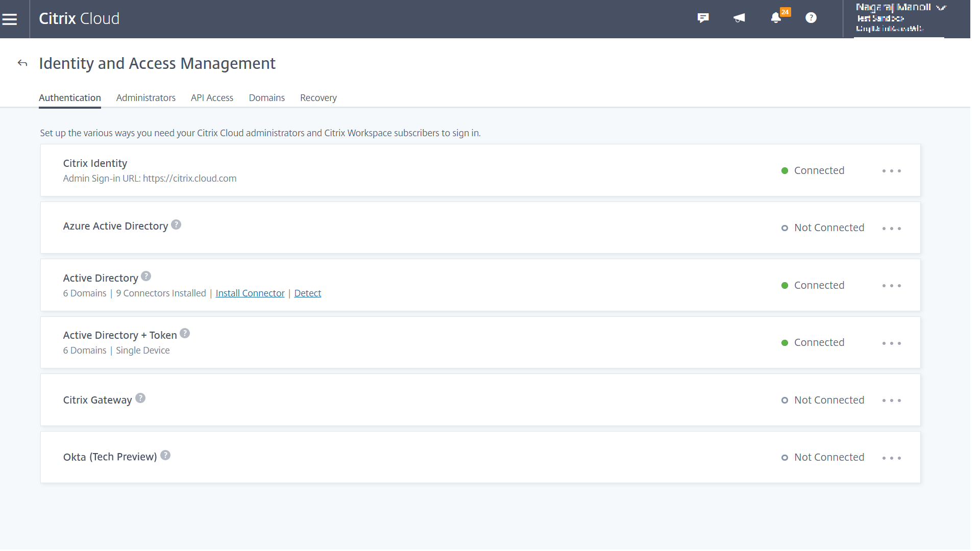
Task: Open ellipsis menu for Azure Active Directory
Action: pos(891,229)
